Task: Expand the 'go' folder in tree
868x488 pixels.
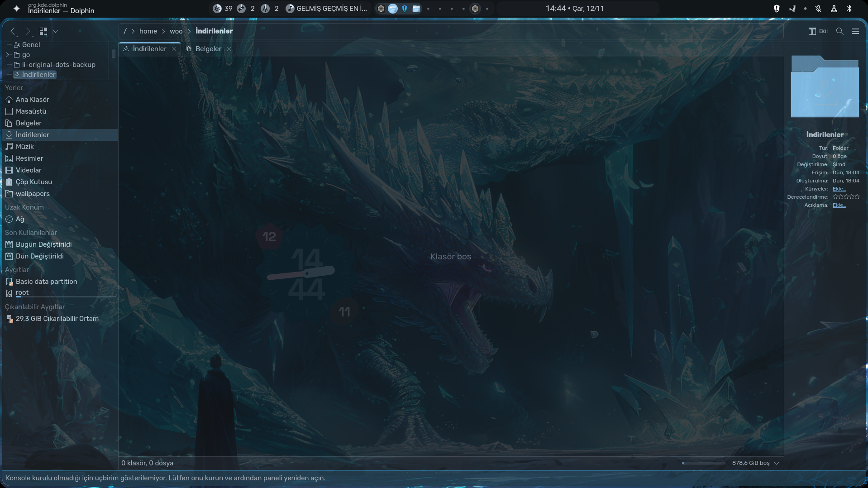Action: pos(7,55)
